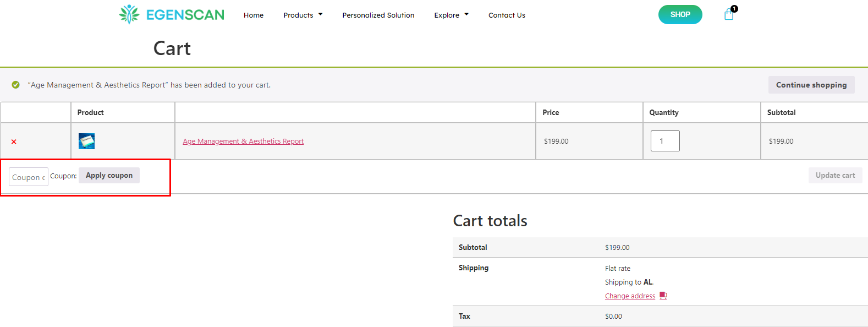868x327 pixels.
Task: Click the Tax row label
Action: [464, 316]
